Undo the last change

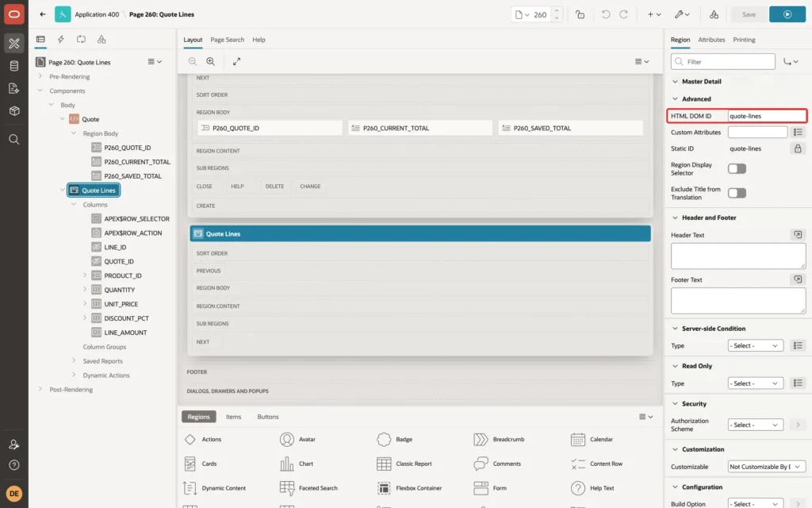[605, 14]
